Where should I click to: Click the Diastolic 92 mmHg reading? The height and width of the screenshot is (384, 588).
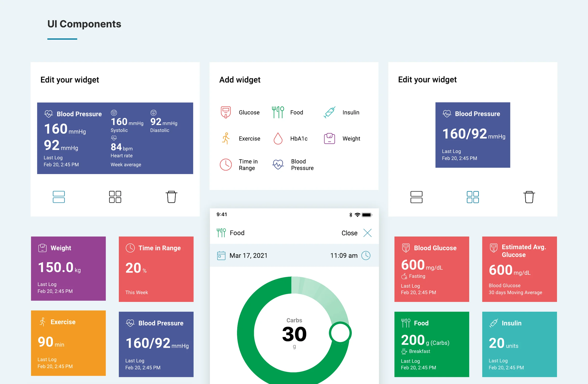(x=164, y=122)
